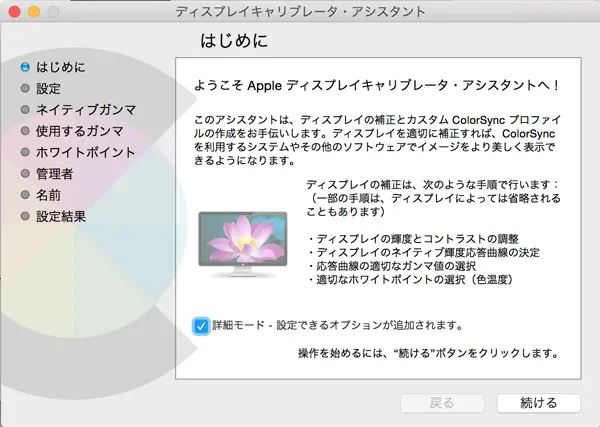Click the 詳細モード option label text
Image resolution: width=600 pixels, height=427 pixels.
337,325
